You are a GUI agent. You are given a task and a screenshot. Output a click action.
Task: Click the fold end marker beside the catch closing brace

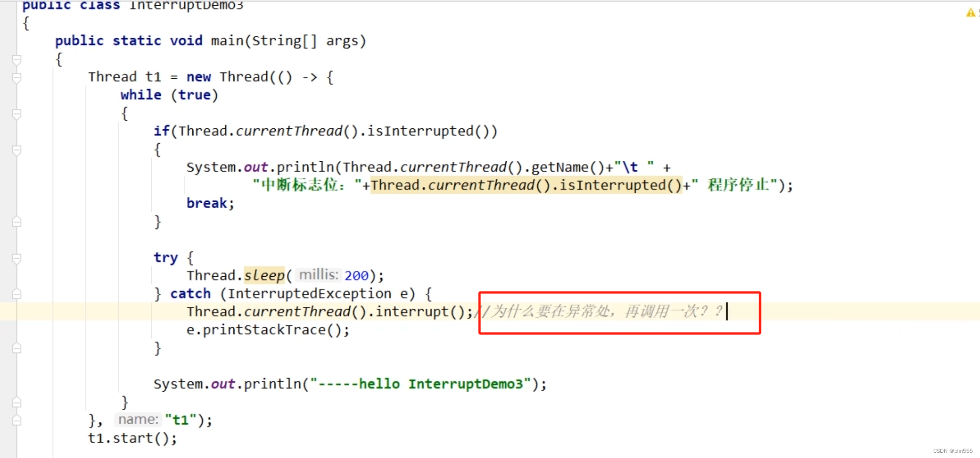[x=17, y=348]
